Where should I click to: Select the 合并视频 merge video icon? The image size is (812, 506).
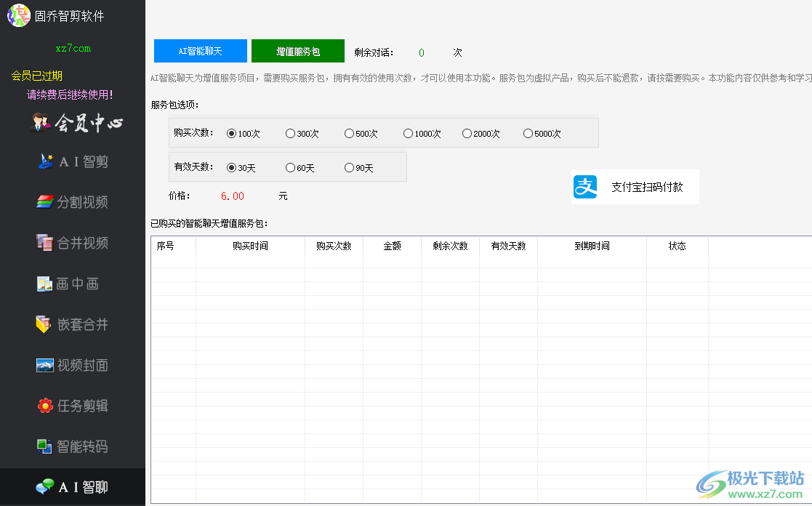45,242
